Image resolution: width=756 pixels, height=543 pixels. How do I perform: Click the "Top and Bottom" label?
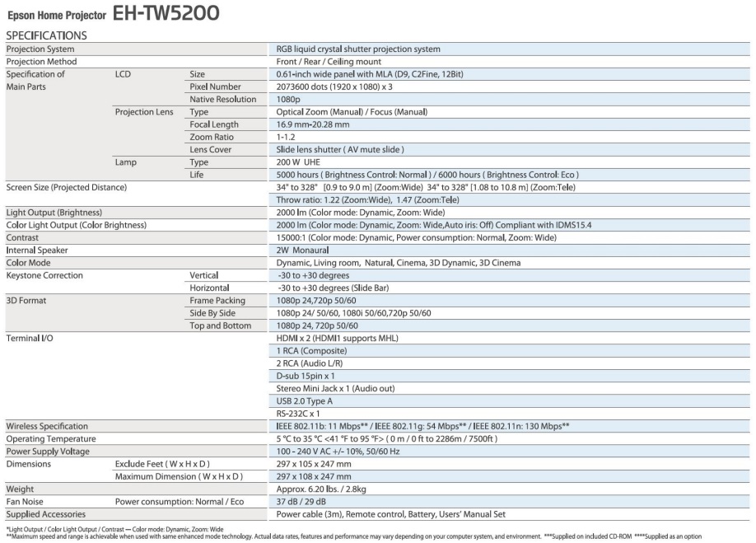221,325
